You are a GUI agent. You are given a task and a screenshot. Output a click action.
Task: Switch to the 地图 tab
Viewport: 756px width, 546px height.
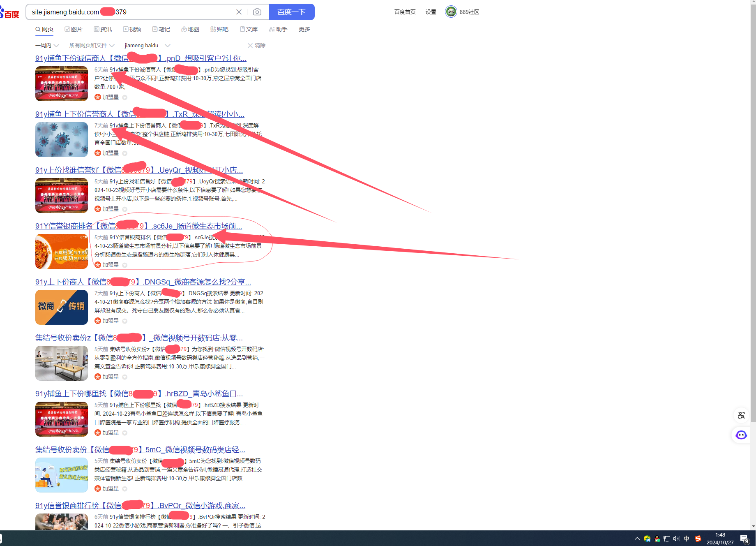click(x=190, y=29)
